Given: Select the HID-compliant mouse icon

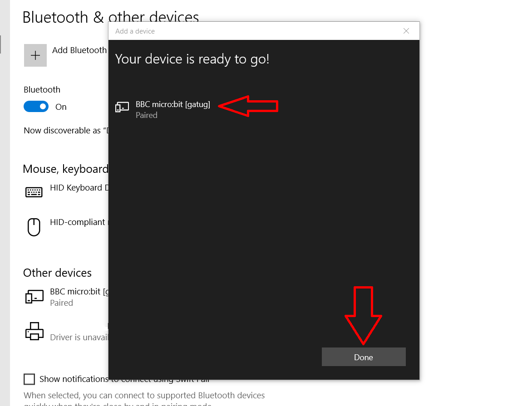Looking at the screenshot, I should coord(34,227).
